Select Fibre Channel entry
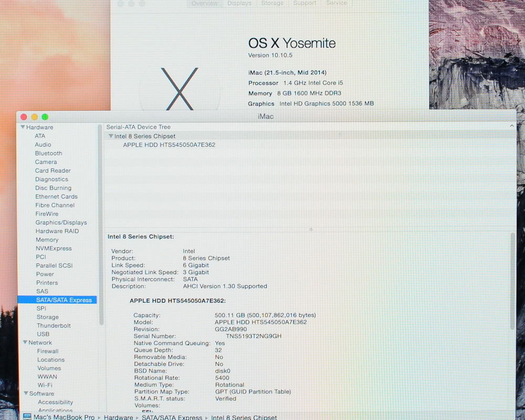The image size is (525, 420). [x=55, y=205]
